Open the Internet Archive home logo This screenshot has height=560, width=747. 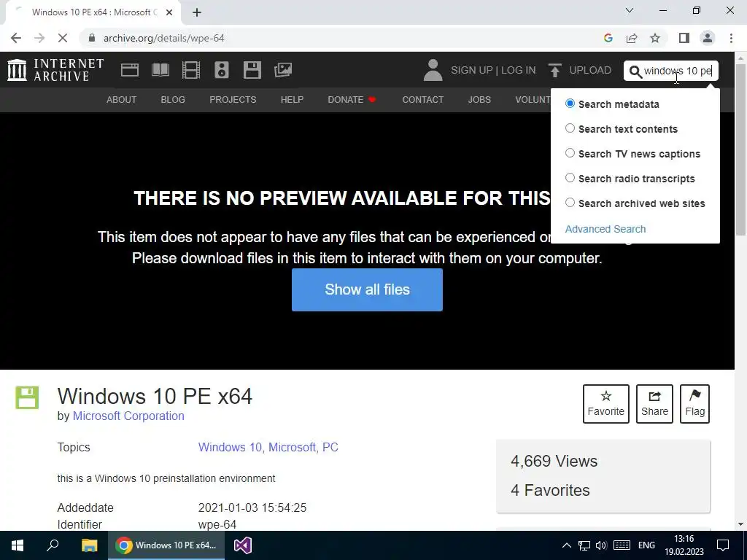[x=55, y=70]
